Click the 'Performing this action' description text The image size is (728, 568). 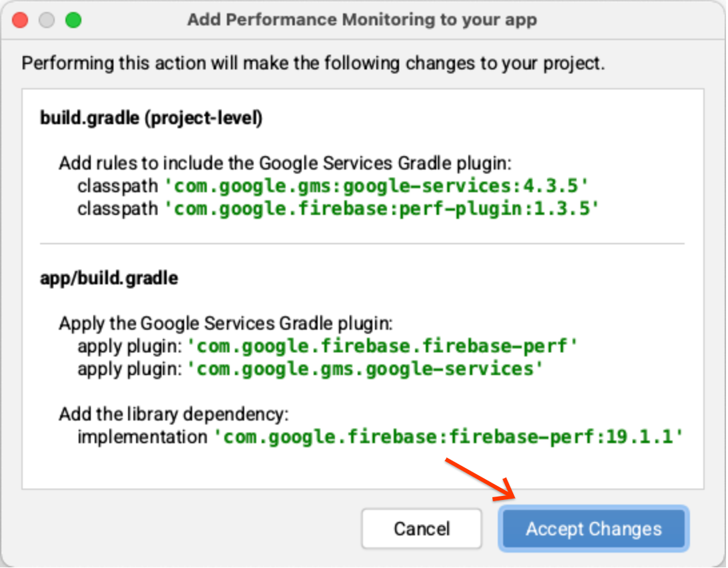coord(313,64)
